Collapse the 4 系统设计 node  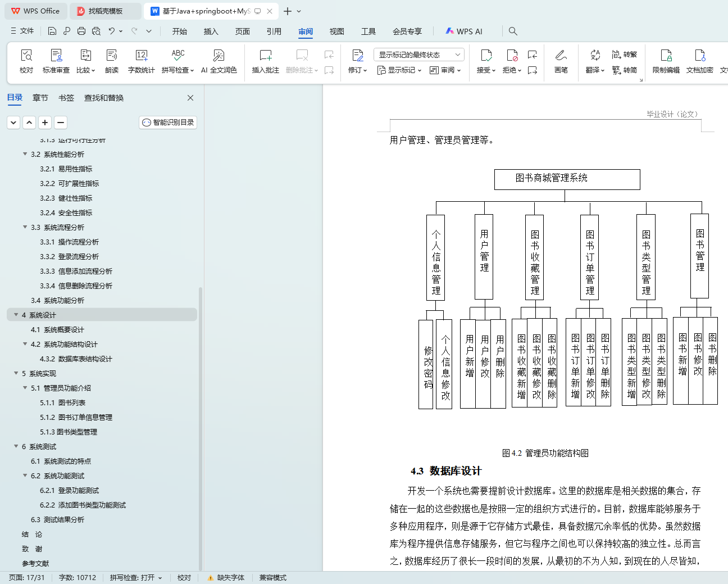[16, 315]
